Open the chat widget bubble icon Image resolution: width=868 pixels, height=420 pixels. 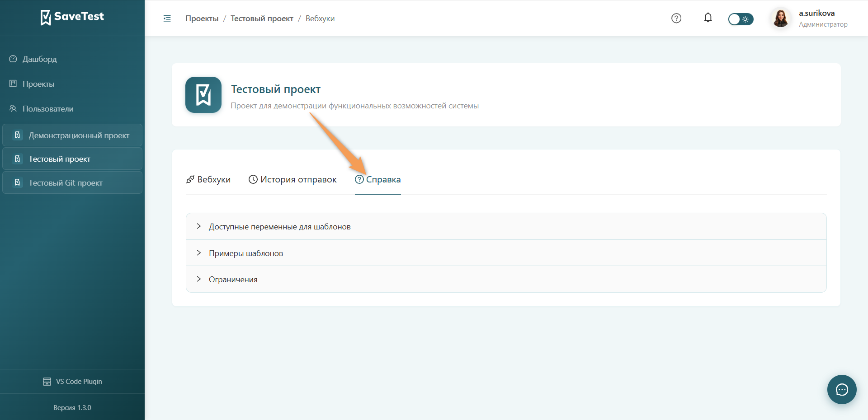pos(842,389)
